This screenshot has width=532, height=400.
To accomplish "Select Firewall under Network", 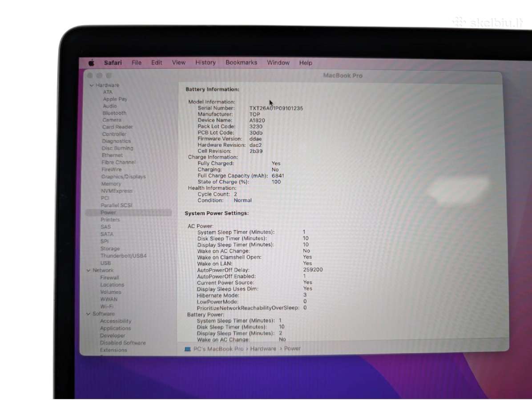I will (x=109, y=278).
